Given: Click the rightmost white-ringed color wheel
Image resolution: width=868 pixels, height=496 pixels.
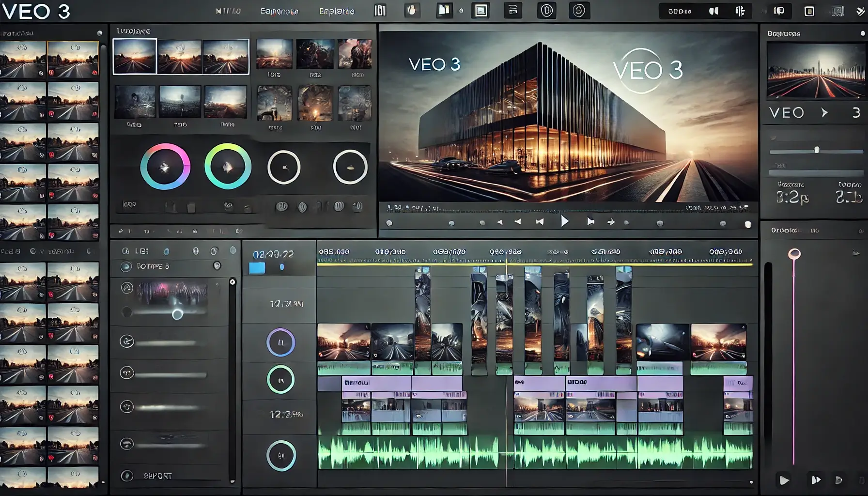Looking at the screenshot, I should point(350,167).
